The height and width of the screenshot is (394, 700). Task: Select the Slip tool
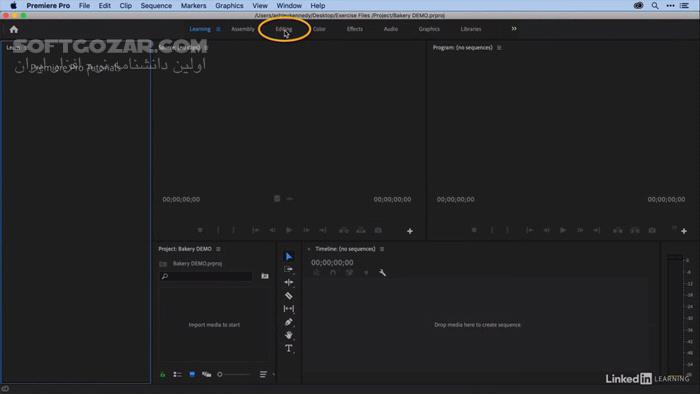(x=288, y=309)
